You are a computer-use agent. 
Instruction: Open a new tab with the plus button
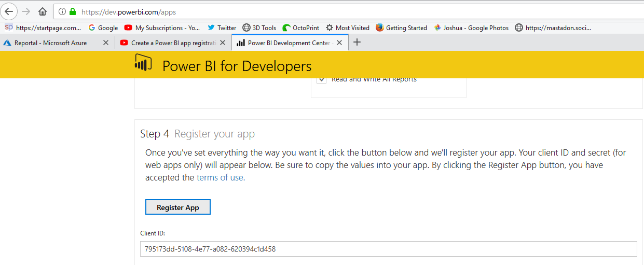(357, 43)
